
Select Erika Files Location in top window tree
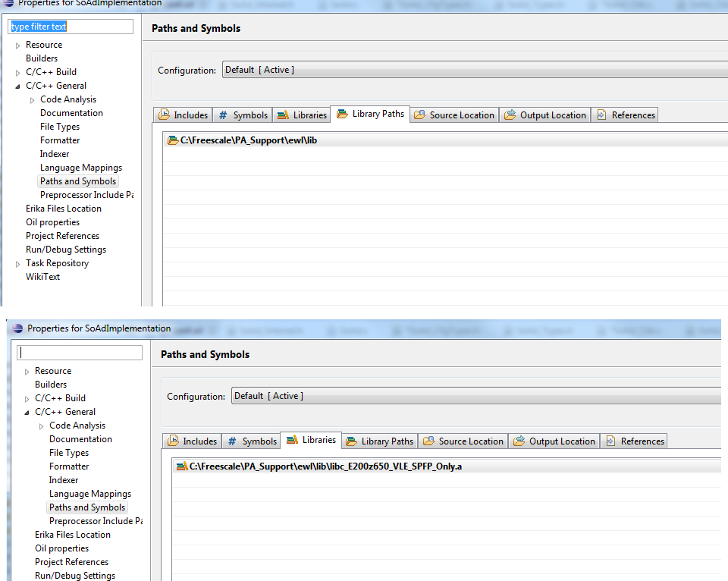pyautogui.click(x=64, y=208)
